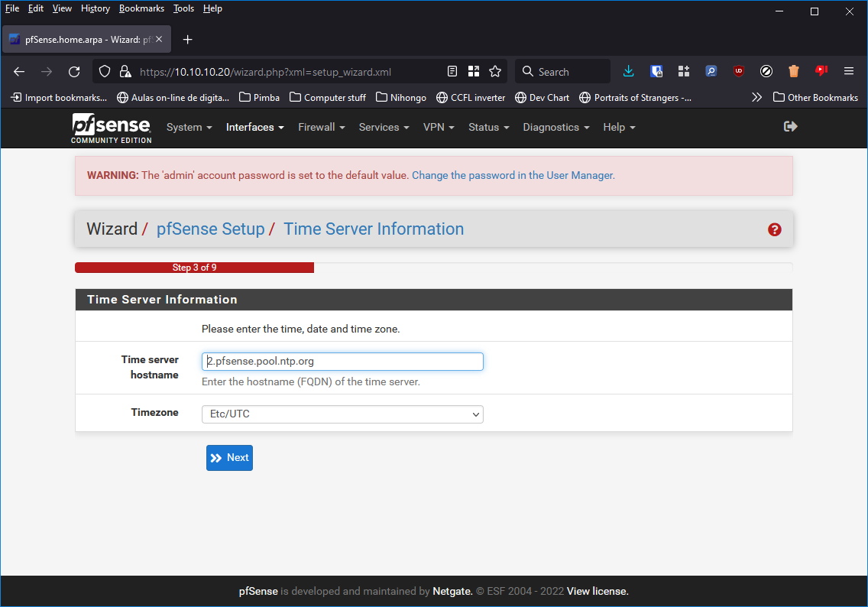The height and width of the screenshot is (607, 868).
Task: Click the Step 3 progress bar
Action: click(x=194, y=268)
